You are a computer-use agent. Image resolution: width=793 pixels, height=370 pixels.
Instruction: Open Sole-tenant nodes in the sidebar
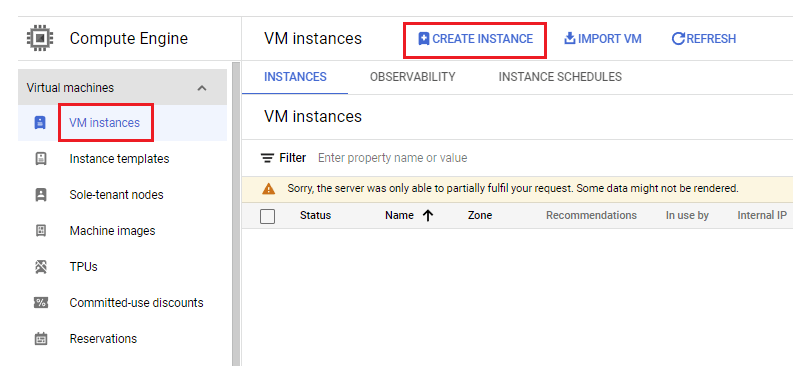tap(116, 195)
